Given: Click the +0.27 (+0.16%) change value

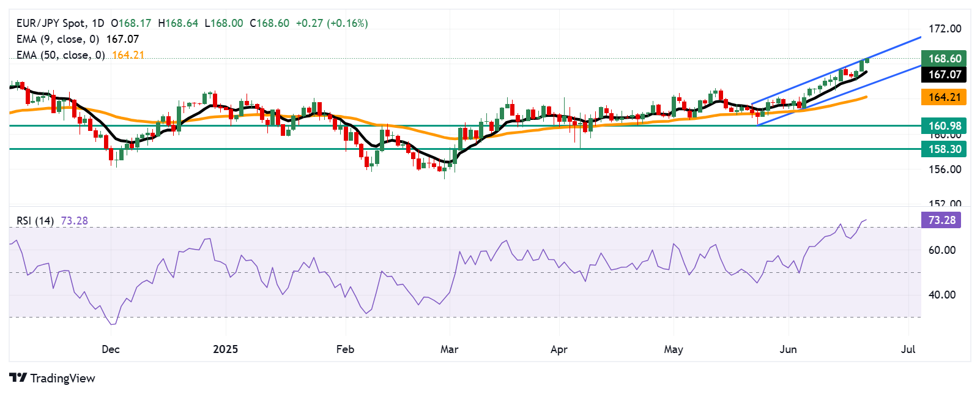Looking at the screenshot, I should pyautogui.click(x=332, y=23).
